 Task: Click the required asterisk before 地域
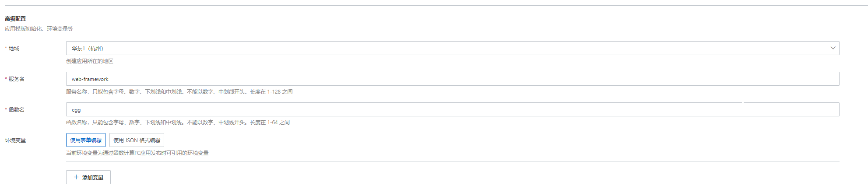tap(6, 49)
